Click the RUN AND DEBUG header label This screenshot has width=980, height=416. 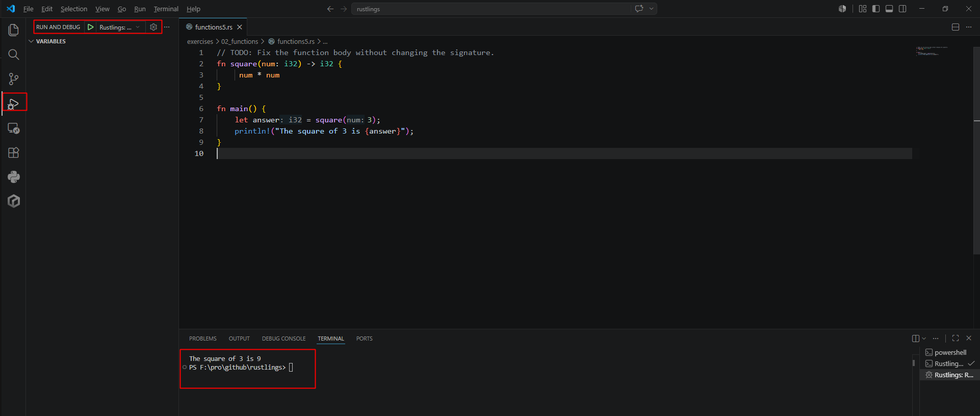(x=58, y=27)
